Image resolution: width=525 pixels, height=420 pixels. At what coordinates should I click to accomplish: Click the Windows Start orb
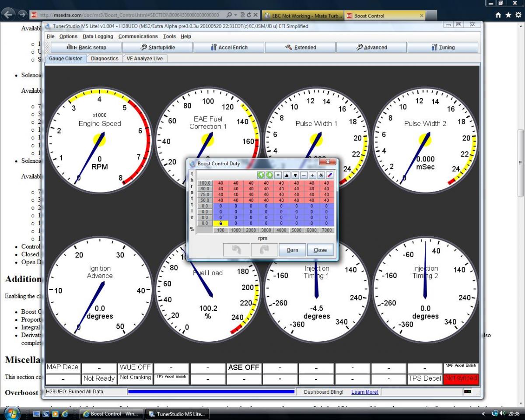pyautogui.click(x=12, y=413)
